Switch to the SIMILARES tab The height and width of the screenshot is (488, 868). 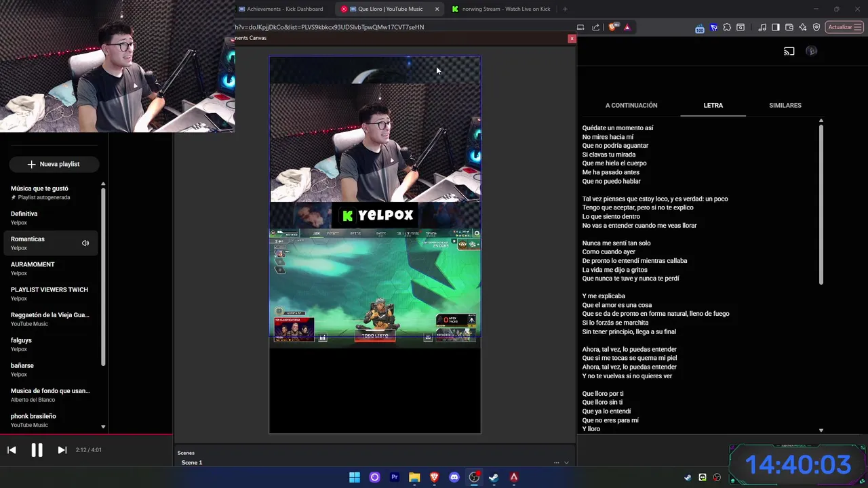pyautogui.click(x=785, y=105)
